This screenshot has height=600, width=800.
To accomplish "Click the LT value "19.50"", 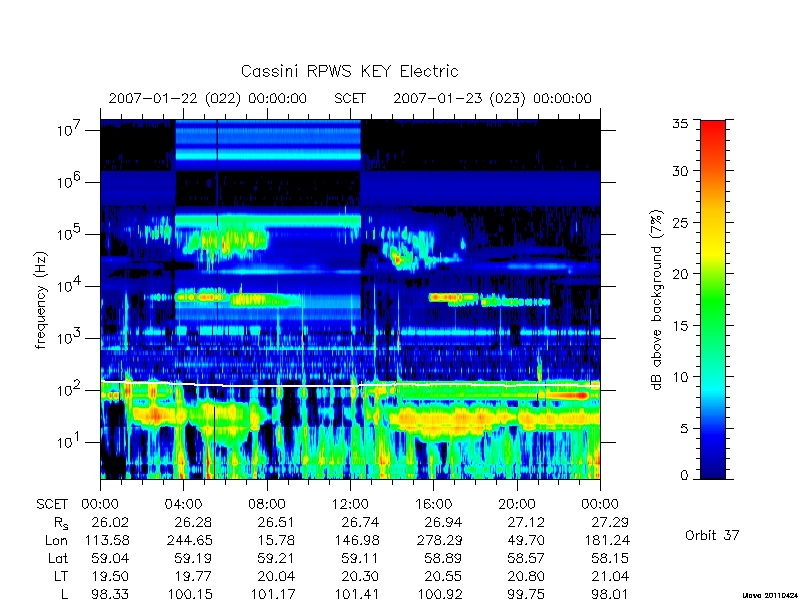I will [x=110, y=577].
